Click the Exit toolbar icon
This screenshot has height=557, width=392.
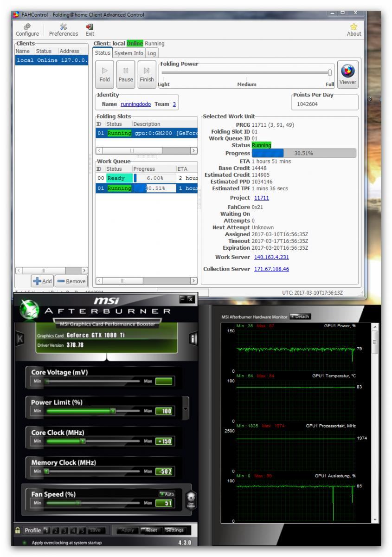(90, 30)
